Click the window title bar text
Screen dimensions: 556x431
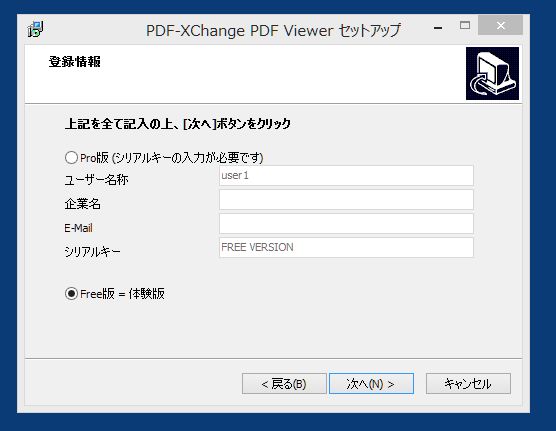[273, 31]
